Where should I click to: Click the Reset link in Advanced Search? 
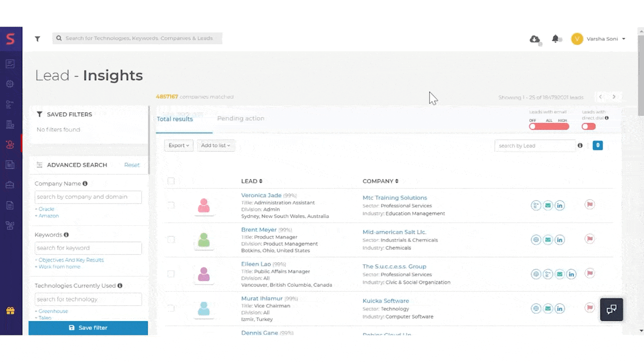point(132,164)
